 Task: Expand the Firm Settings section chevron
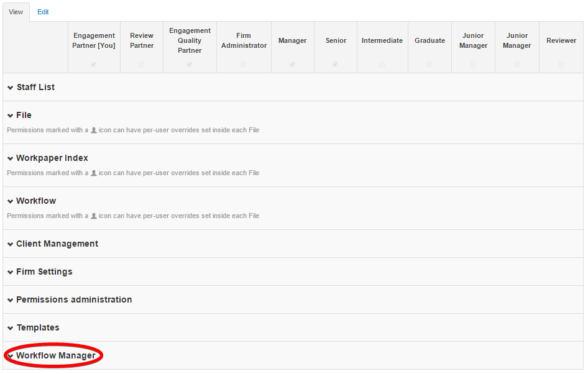click(x=10, y=272)
